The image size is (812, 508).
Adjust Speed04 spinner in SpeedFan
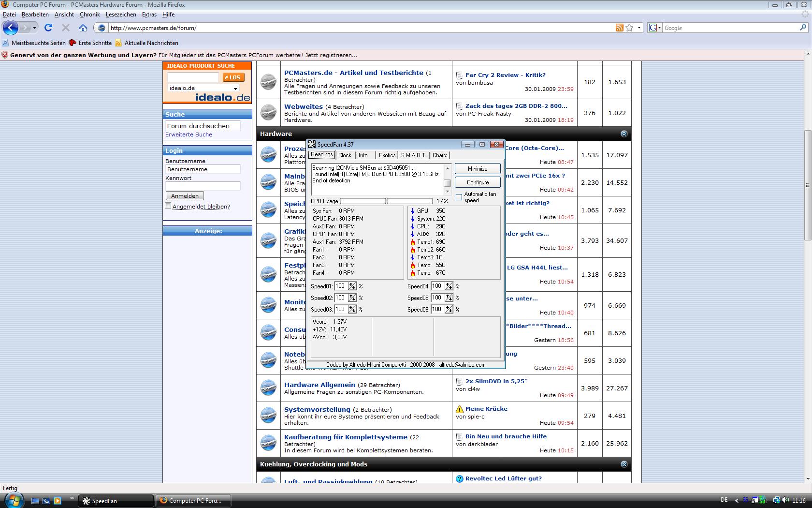[x=449, y=286]
